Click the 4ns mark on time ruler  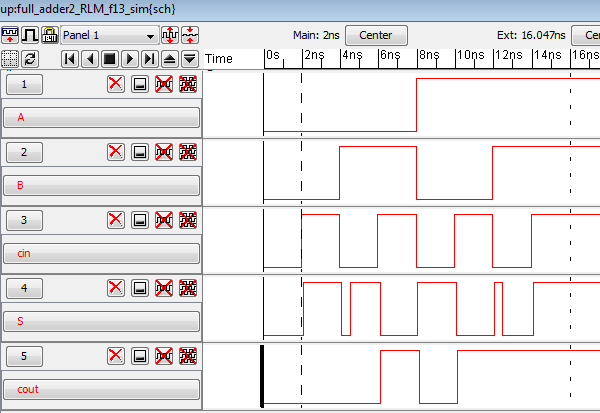coord(352,55)
